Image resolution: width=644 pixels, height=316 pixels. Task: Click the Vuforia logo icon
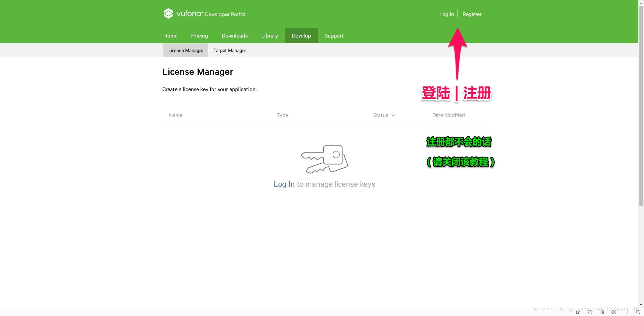(x=168, y=13)
